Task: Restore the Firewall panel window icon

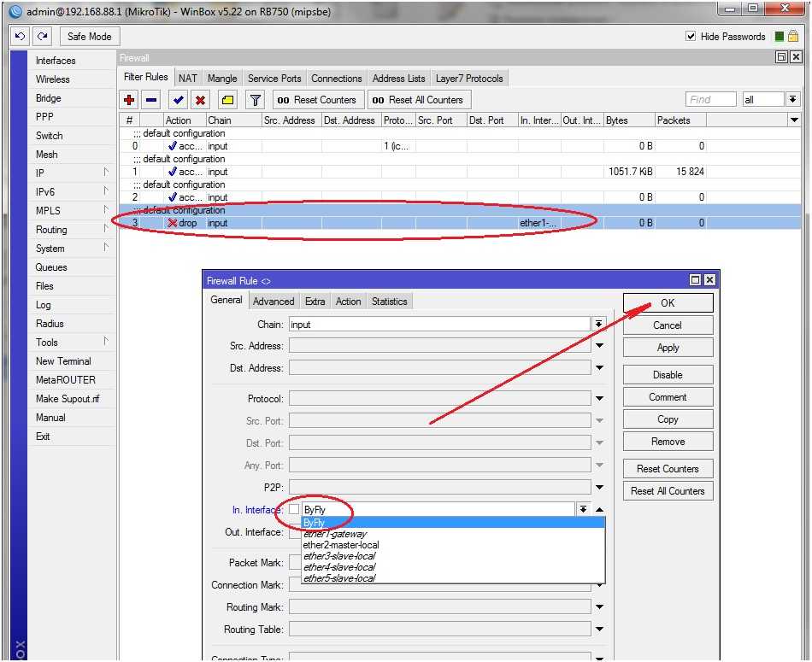Action: coord(781,57)
